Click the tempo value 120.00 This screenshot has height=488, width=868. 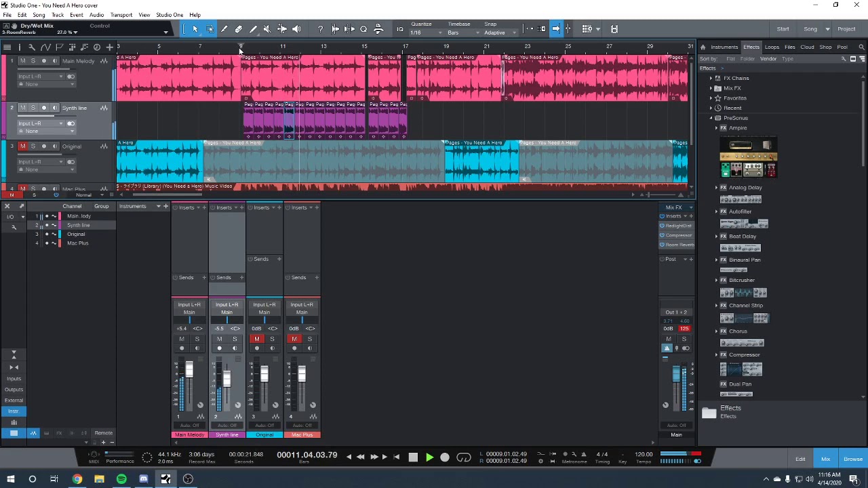click(x=644, y=455)
